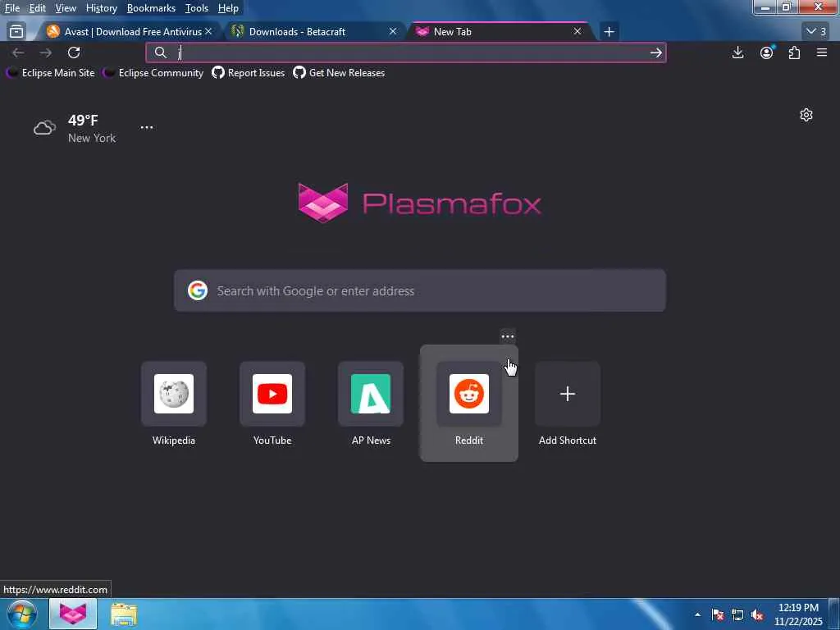Open the taskbar clock showing 12:19 PM

pos(798,614)
